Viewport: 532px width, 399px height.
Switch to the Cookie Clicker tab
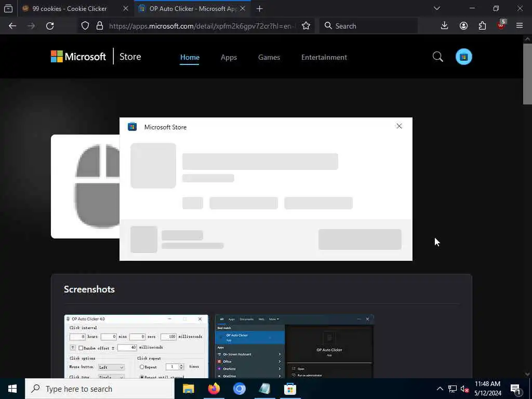[x=70, y=9]
